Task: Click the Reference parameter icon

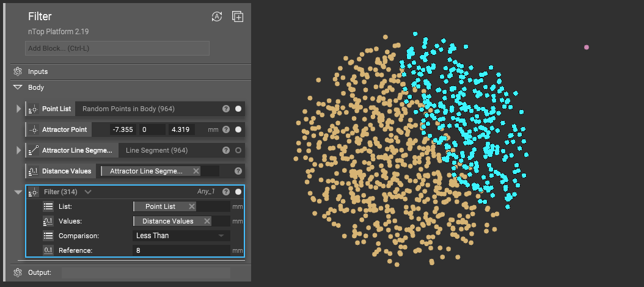Action: point(48,250)
